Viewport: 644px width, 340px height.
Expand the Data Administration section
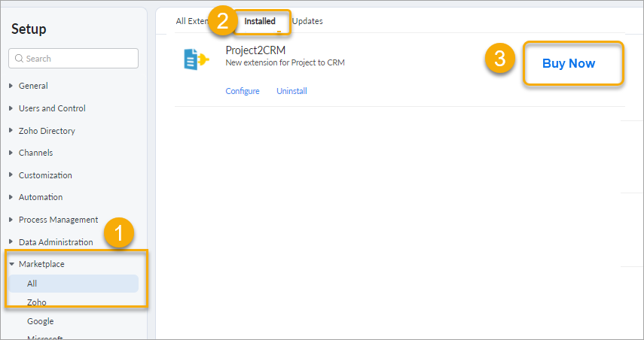51,242
